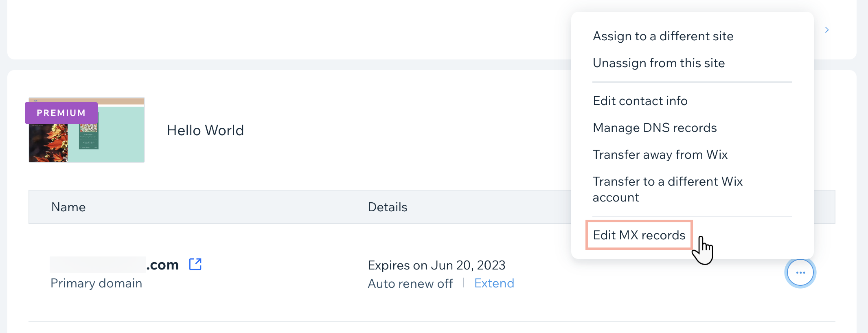This screenshot has height=333, width=868.
Task: Click the Auto renew off status
Action: 410,283
